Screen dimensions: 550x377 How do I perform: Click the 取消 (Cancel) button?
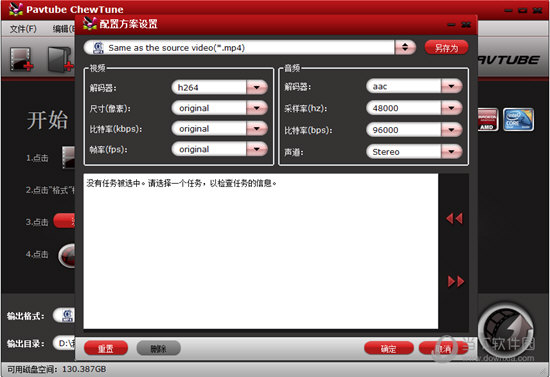[x=443, y=348]
